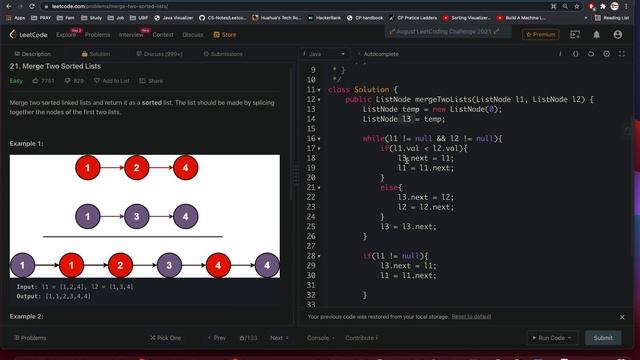Open Problems in the top navigation
Screen dimensions: 640x360
pos(98,35)
